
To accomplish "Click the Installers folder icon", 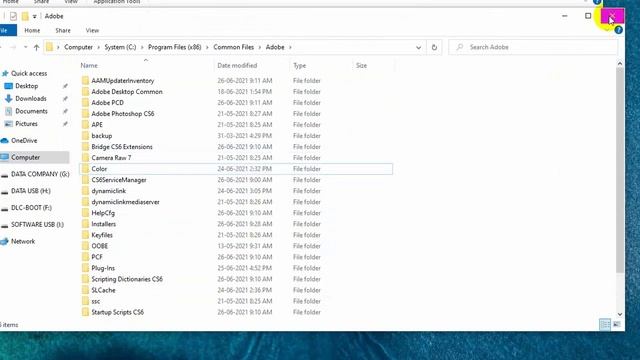I will pyautogui.click(x=85, y=224).
